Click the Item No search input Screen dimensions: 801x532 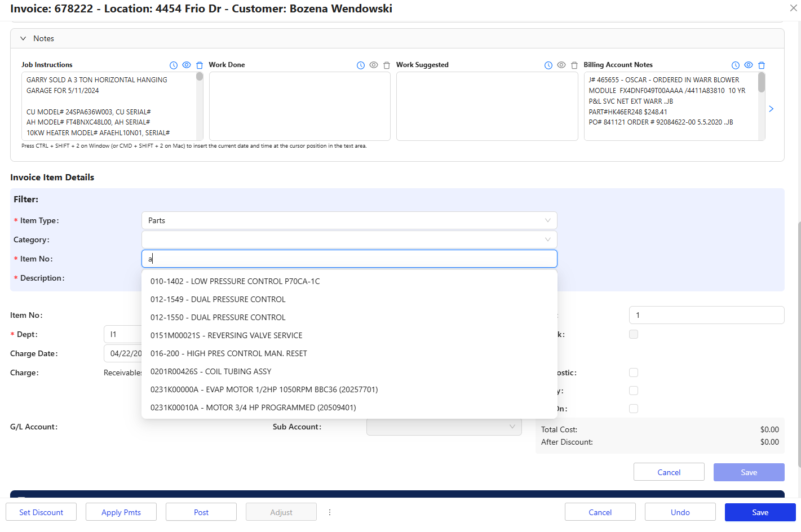click(x=349, y=259)
